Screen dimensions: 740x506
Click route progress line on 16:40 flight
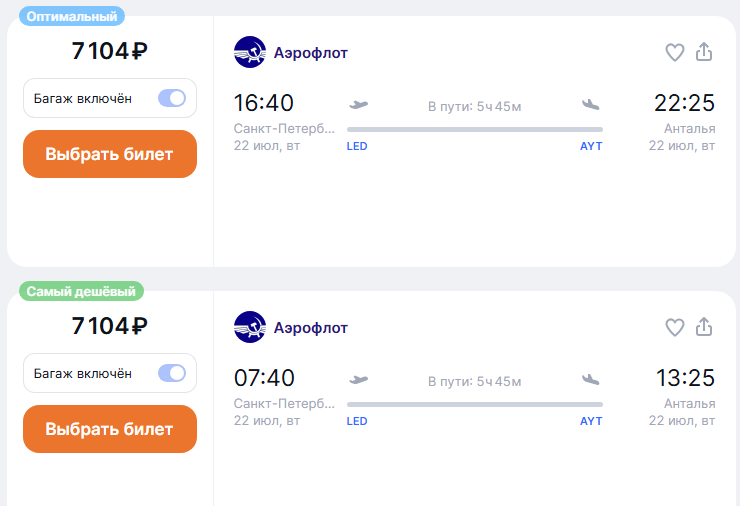coord(475,129)
